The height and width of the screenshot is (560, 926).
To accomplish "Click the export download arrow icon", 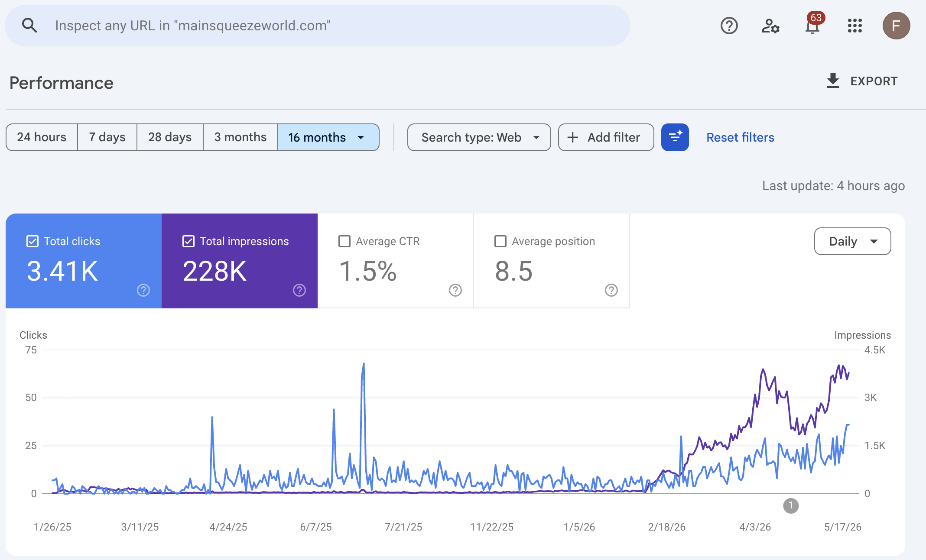I will coord(832,81).
